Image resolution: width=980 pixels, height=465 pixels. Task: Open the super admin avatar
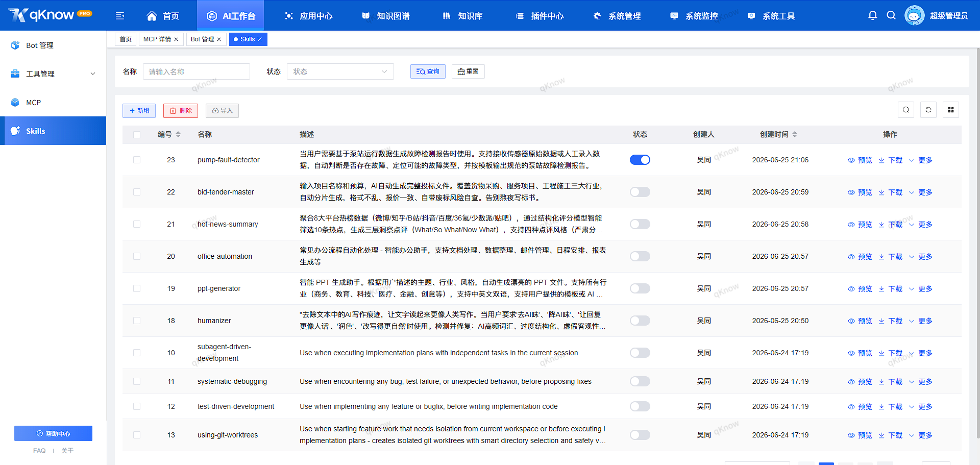coord(914,15)
